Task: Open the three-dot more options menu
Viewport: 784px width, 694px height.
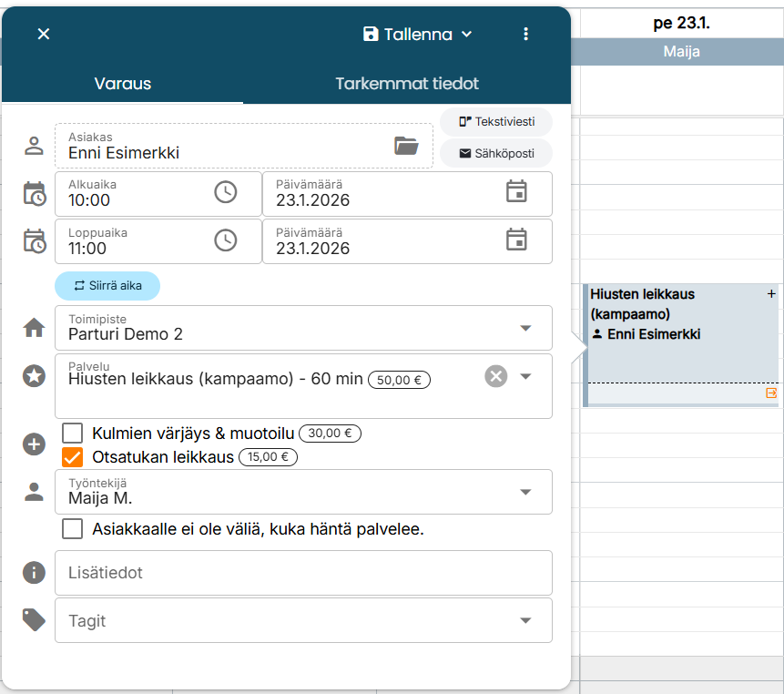Action: coord(525,35)
